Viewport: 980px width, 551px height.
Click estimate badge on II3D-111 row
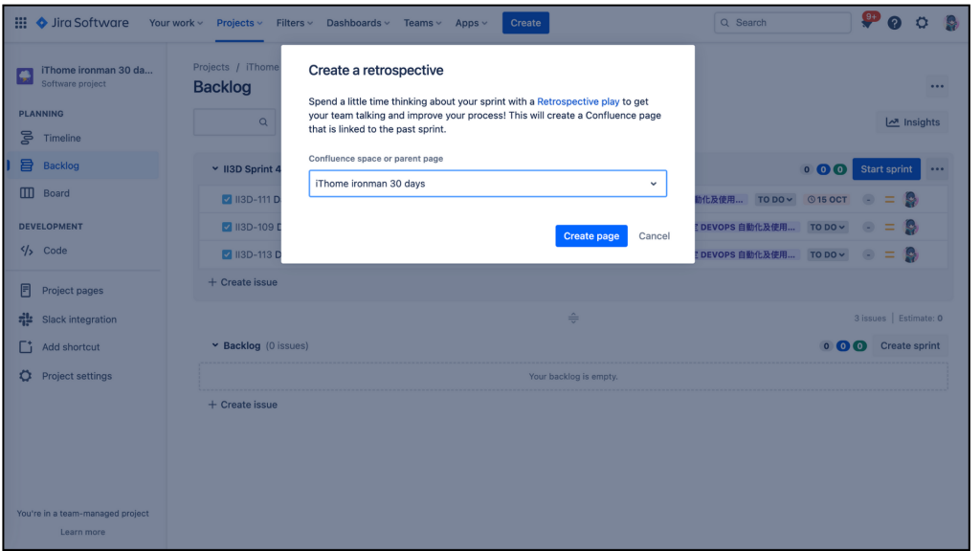click(x=868, y=199)
